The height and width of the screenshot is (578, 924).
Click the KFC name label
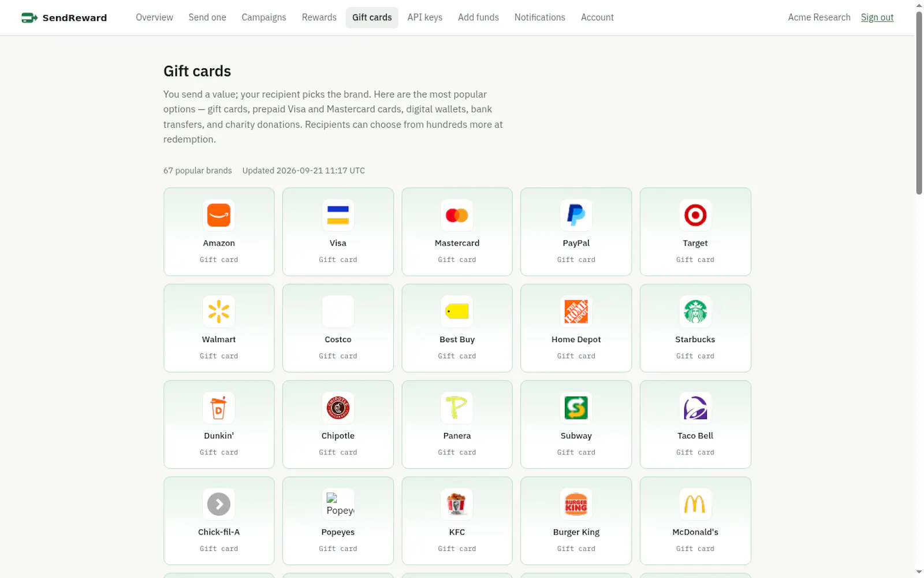tap(457, 532)
